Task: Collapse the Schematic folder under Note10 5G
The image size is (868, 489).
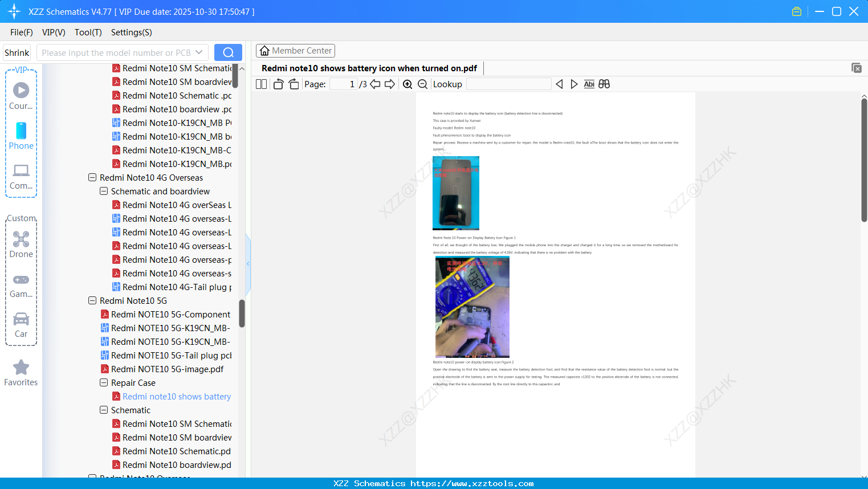Action: coord(104,410)
